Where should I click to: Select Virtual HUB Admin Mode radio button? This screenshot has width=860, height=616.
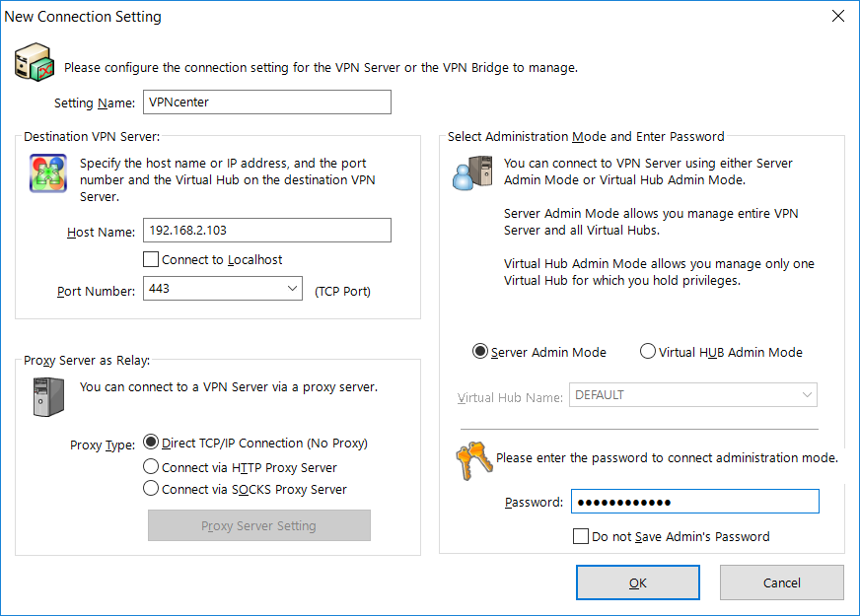click(x=648, y=351)
